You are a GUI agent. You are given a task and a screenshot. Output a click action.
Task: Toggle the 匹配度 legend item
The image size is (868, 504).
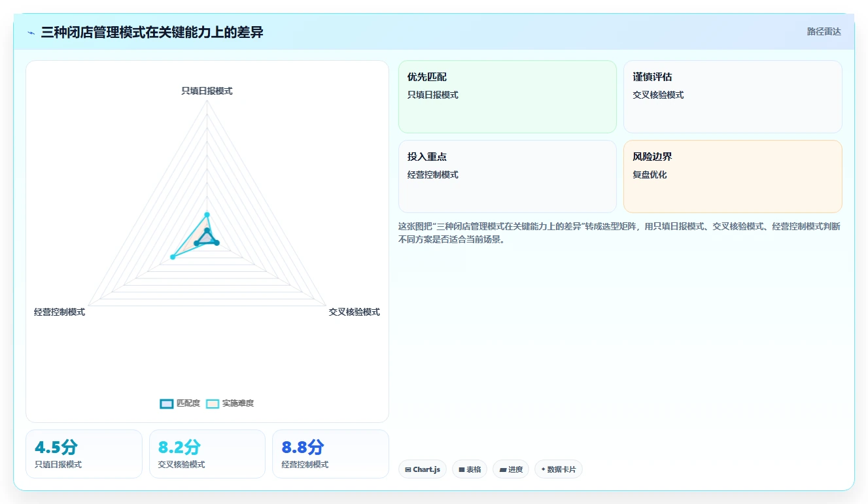pyautogui.click(x=180, y=403)
